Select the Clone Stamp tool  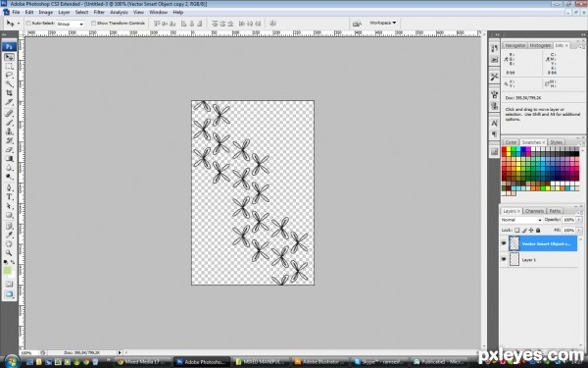coord(9,131)
